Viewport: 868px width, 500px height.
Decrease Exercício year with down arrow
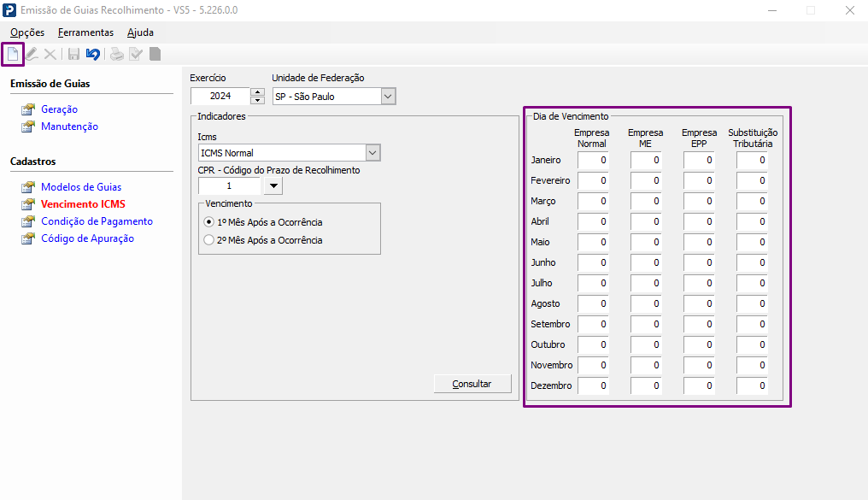pos(257,100)
